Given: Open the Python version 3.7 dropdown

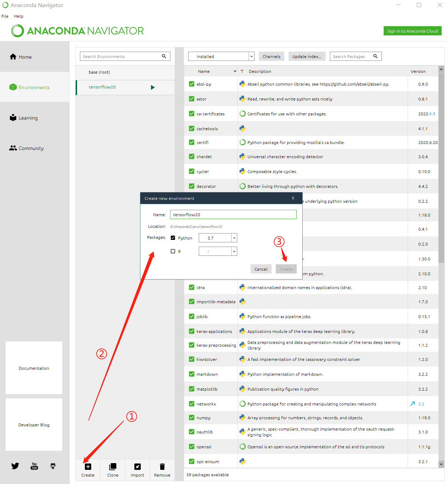Looking at the screenshot, I should (x=218, y=238).
